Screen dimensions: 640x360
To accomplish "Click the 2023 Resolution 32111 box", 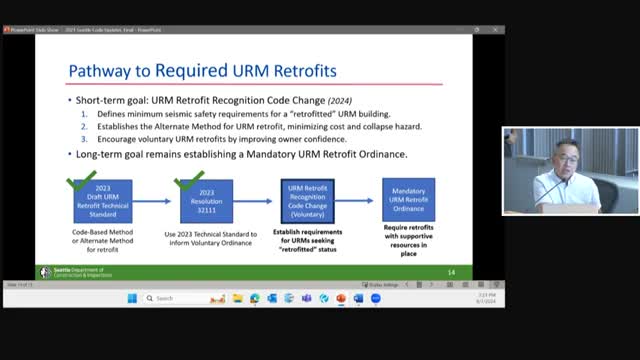I will (x=207, y=201).
